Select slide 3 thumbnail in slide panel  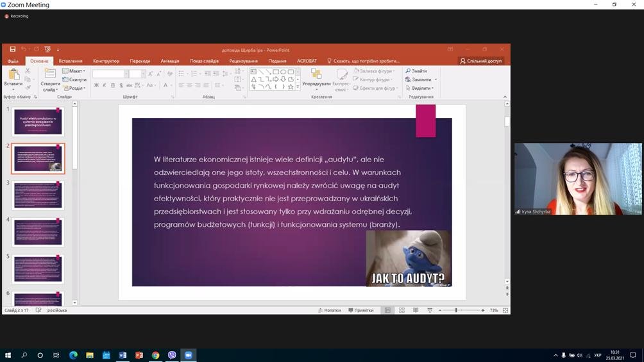(x=38, y=195)
